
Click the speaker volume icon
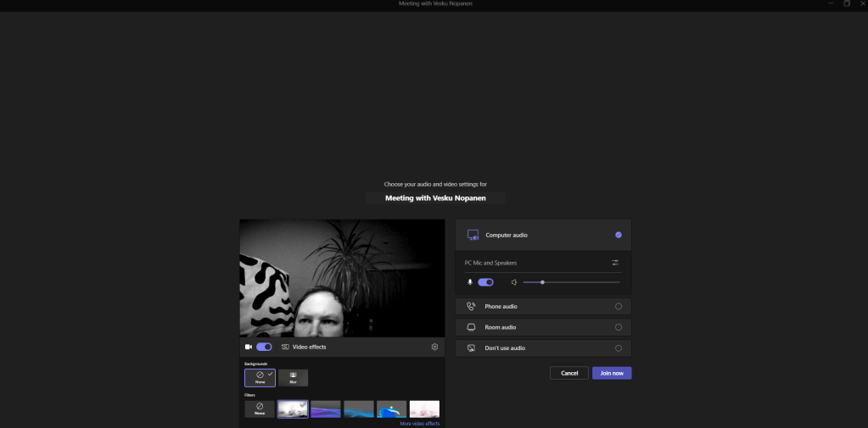coord(514,282)
